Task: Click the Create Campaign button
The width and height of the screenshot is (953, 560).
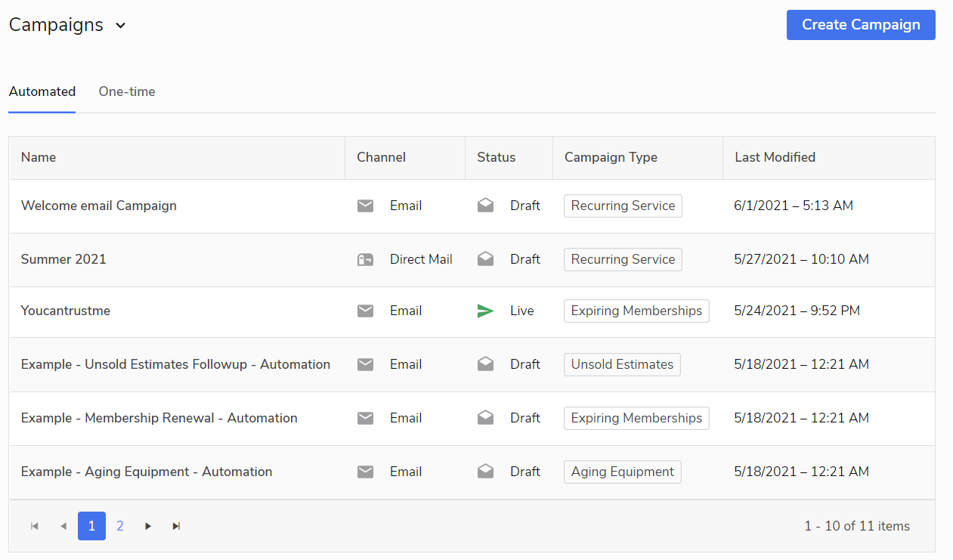Action: click(x=860, y=25)
